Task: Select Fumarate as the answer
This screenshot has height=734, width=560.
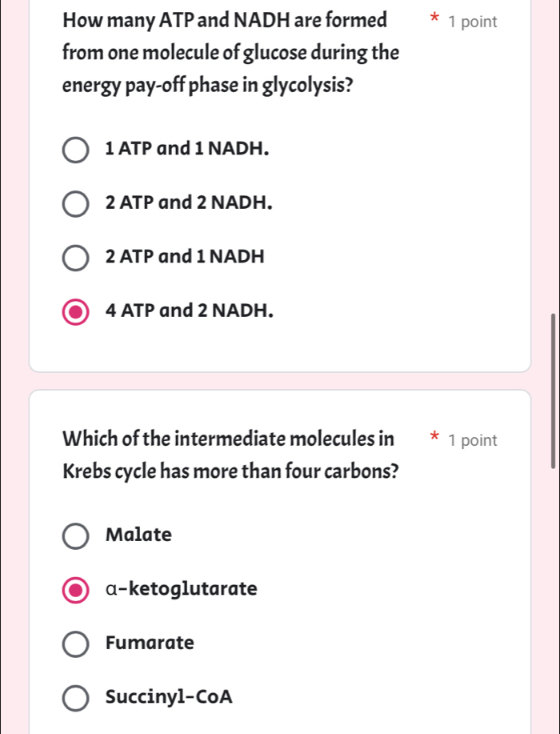Action: tap(75, 644)
